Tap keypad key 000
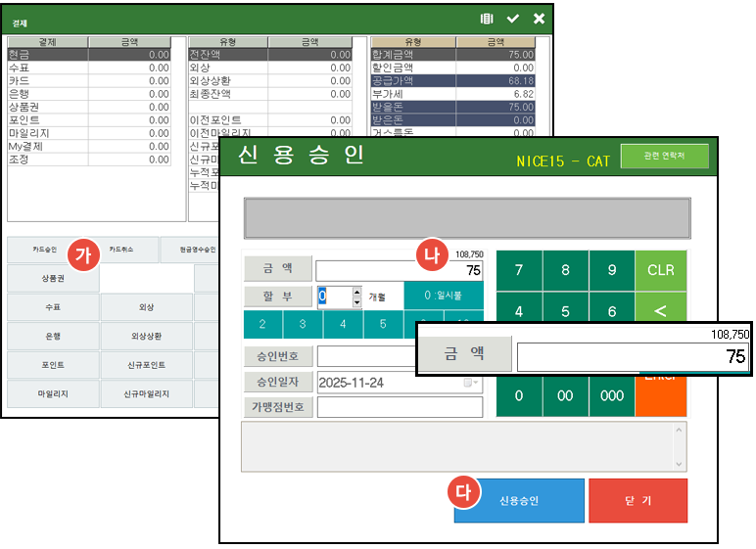This screenshot has width=756, height=549. (612, 395)
